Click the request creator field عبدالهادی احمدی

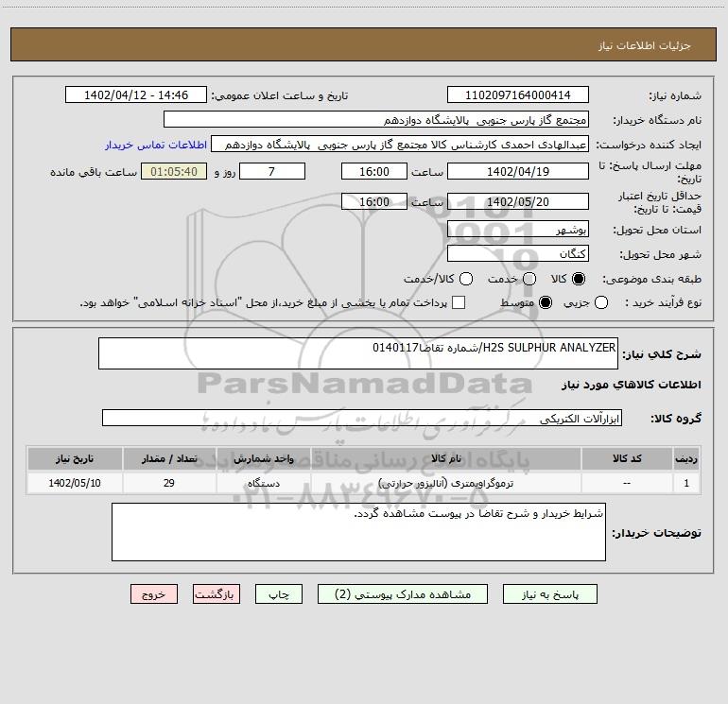tap(400, 144)
